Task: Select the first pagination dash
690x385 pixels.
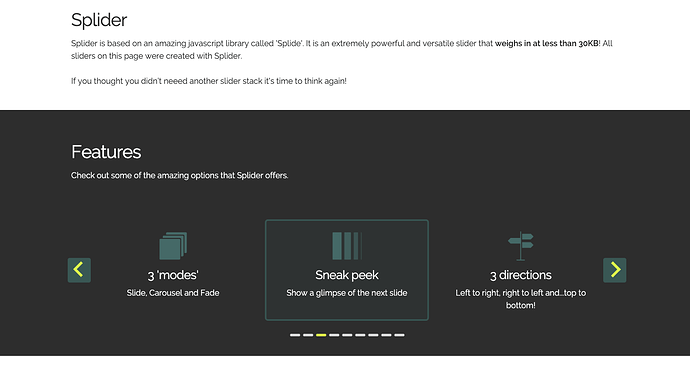Action: (295, 335)
